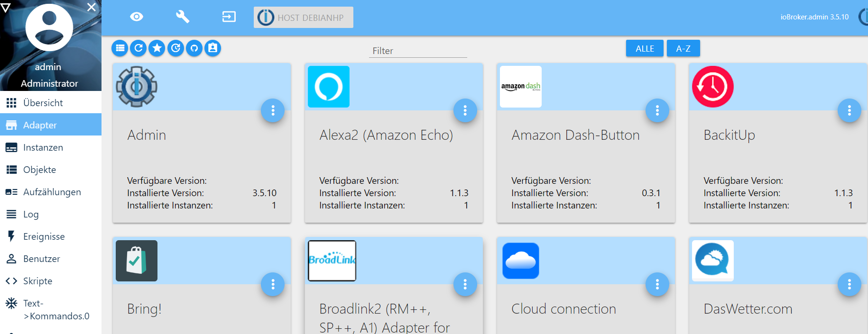Click the person badge icon in toolbar
Viewport: 868px width, 334px height.
(x=212, y=48)
